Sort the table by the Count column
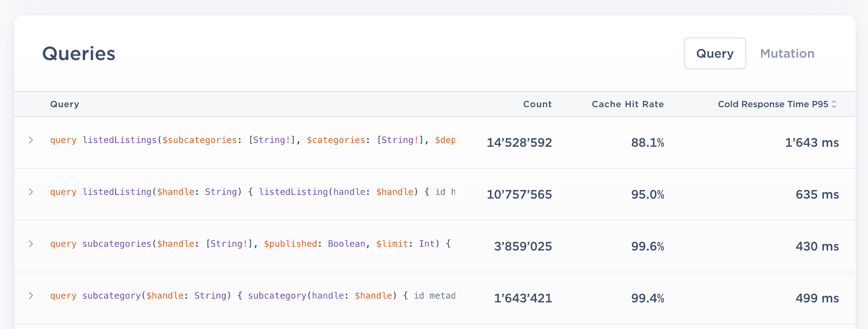 point(537,104)
